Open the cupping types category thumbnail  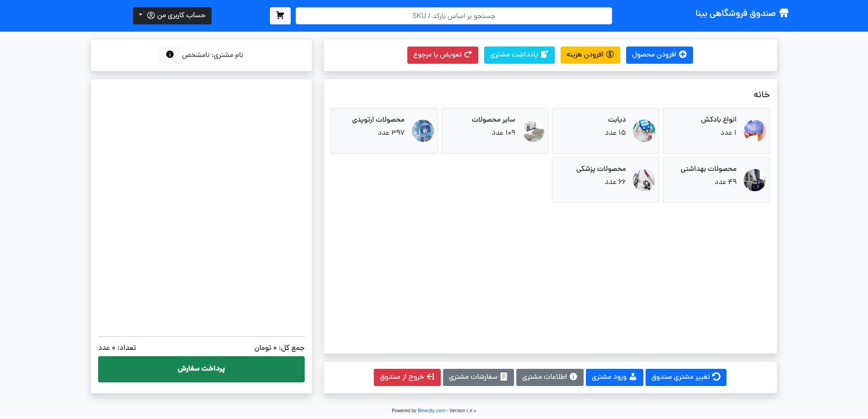coord(755,131)
